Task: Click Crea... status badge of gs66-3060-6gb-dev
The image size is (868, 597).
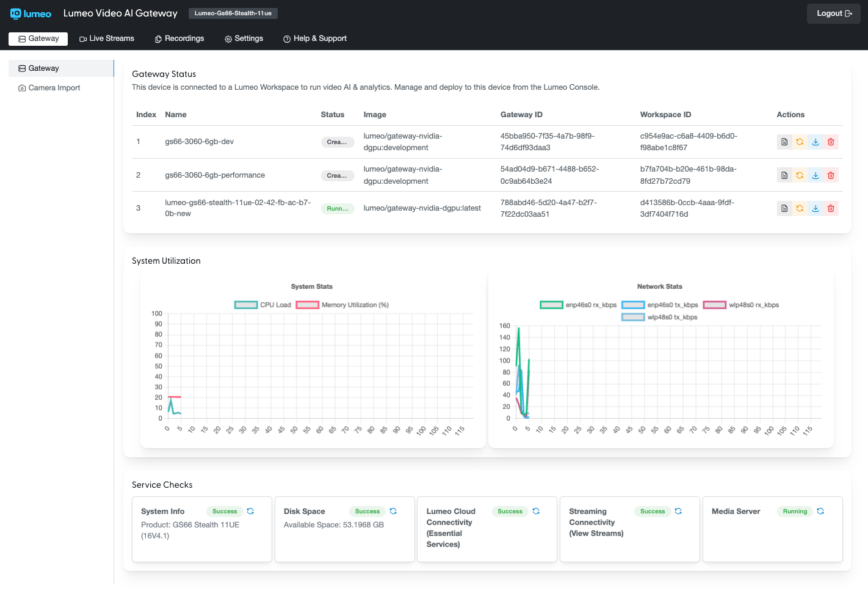Action: tap(337, 142)
